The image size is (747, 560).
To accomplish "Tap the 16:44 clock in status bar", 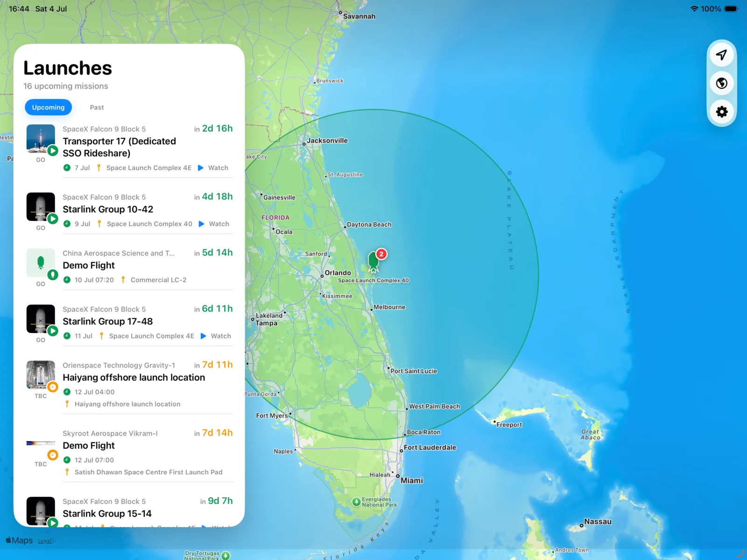I will 19,9.
